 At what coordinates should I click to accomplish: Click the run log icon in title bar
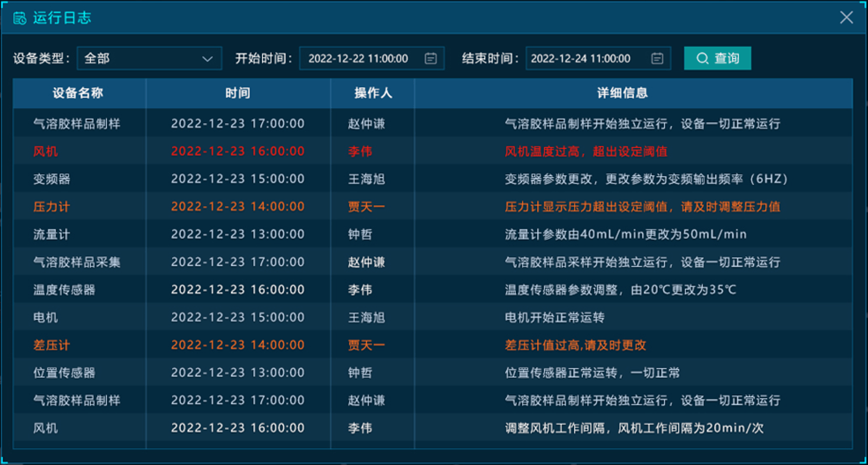click(20, 18)
